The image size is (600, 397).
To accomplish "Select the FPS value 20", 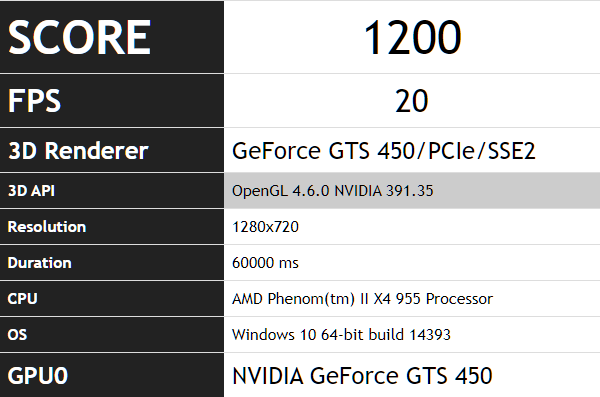I will [x=411, y=101].
